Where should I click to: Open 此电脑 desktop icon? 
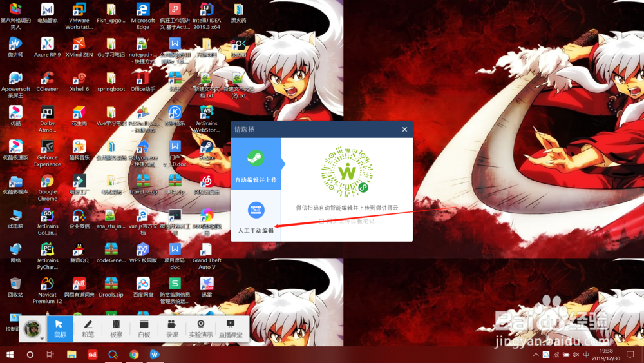tap(15, 219)
